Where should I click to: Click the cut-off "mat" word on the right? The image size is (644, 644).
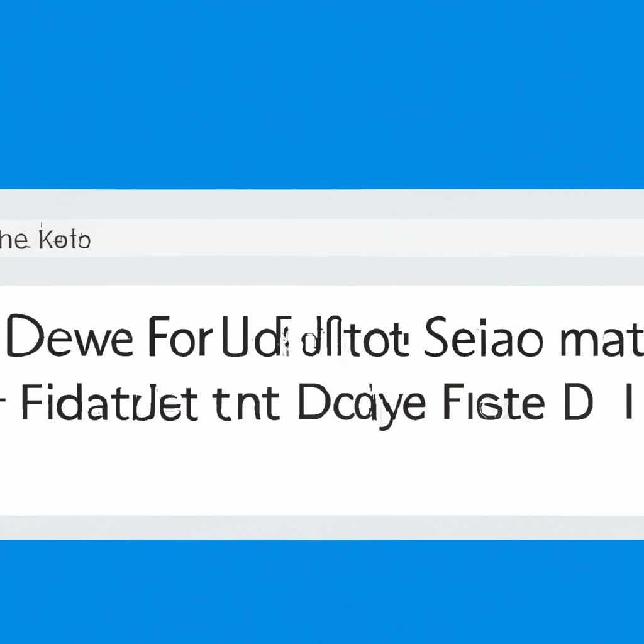click(602, 339)
